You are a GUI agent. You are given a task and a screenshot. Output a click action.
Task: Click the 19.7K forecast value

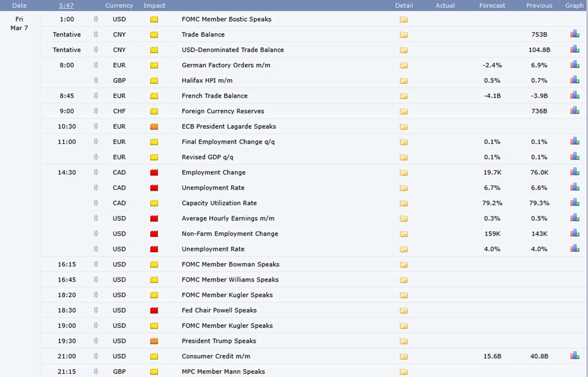tap(492, 172)
